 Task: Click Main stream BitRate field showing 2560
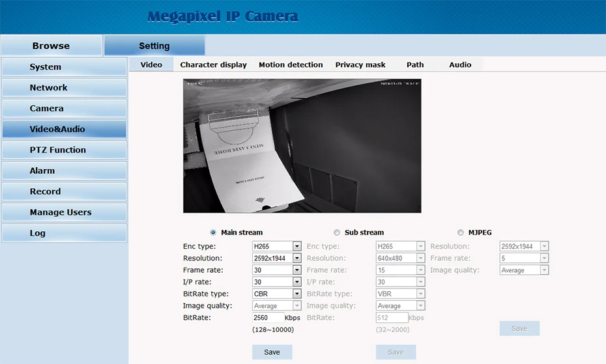[x=268, y=318]
